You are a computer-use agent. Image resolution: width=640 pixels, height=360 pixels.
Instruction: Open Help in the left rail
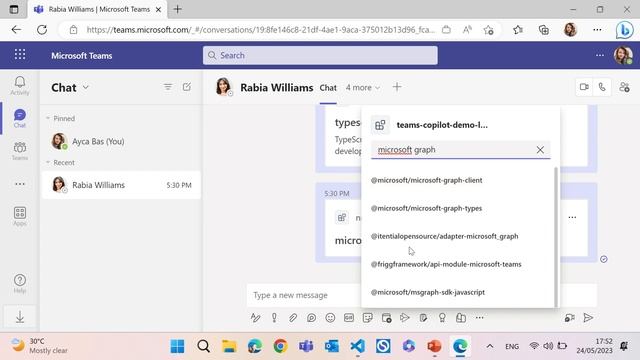[x=20, y=283]
